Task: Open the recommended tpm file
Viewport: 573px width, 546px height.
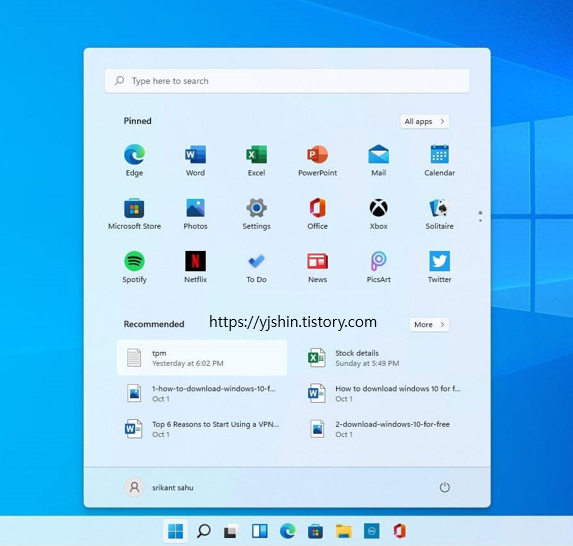Action: click(202, 358)
